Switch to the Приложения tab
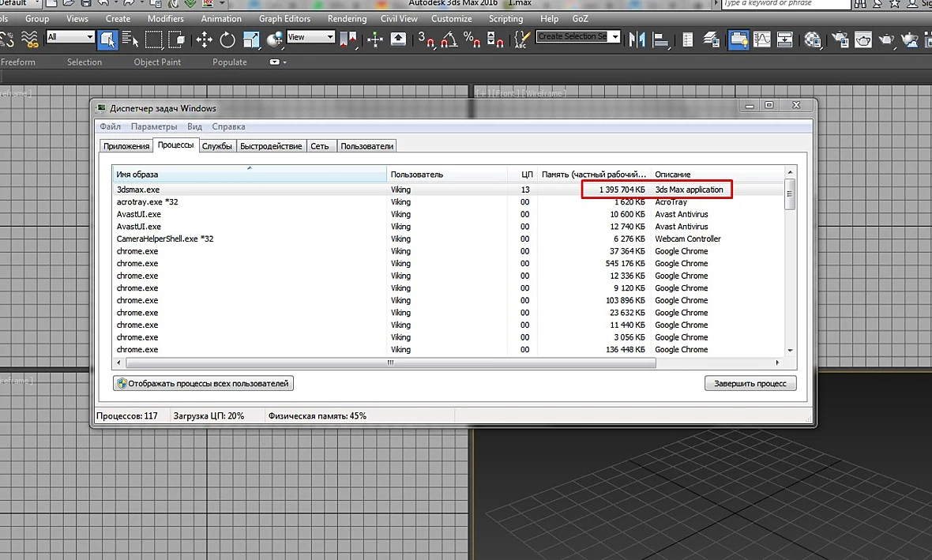The image size is (932, 560). coord(126,146)
